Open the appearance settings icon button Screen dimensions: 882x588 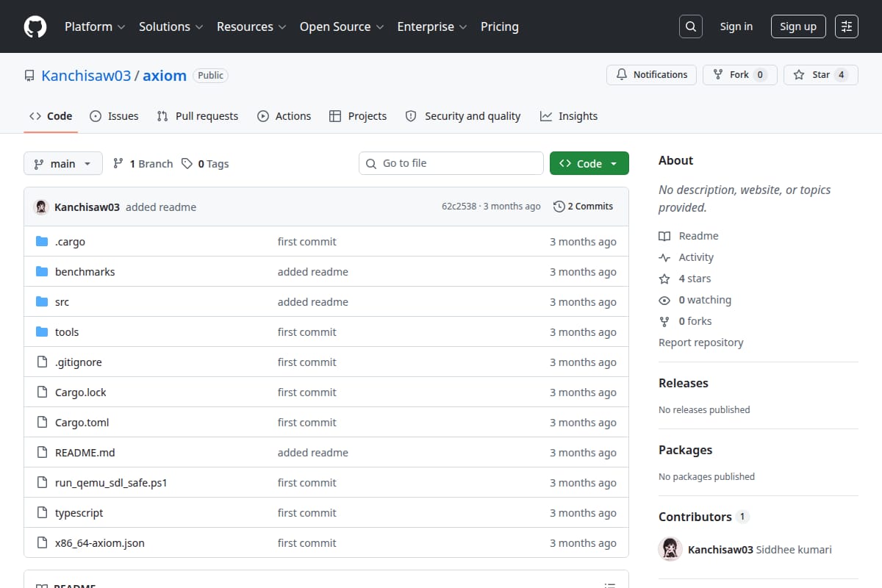[847, 26]
